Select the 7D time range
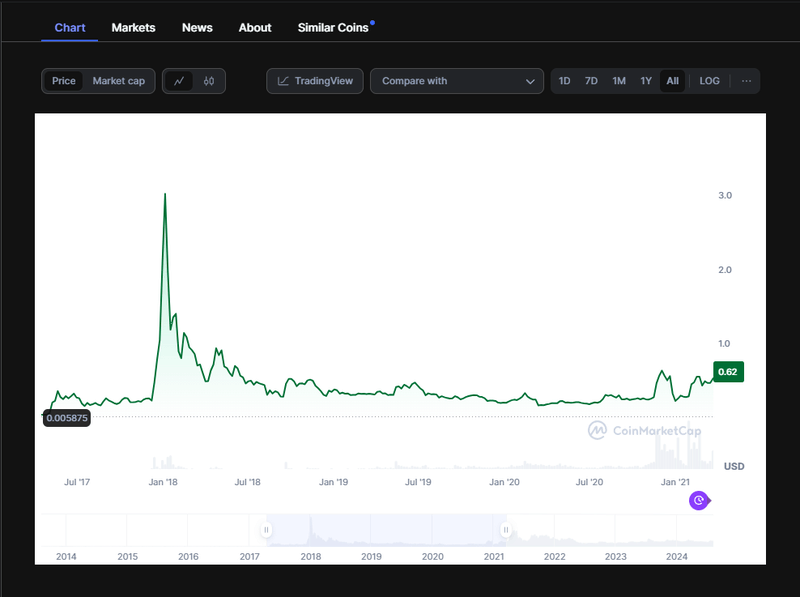Screen dimensions: 800x597 click(591, 81)
